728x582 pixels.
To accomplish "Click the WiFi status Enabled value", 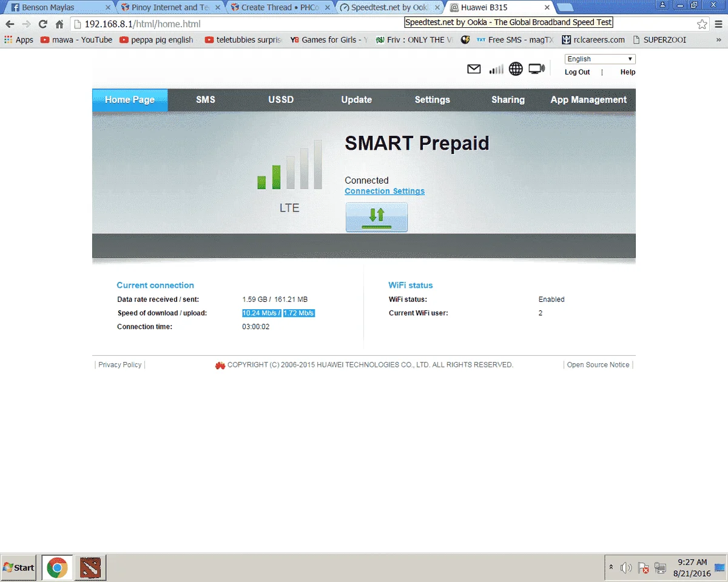I will 551,299.
